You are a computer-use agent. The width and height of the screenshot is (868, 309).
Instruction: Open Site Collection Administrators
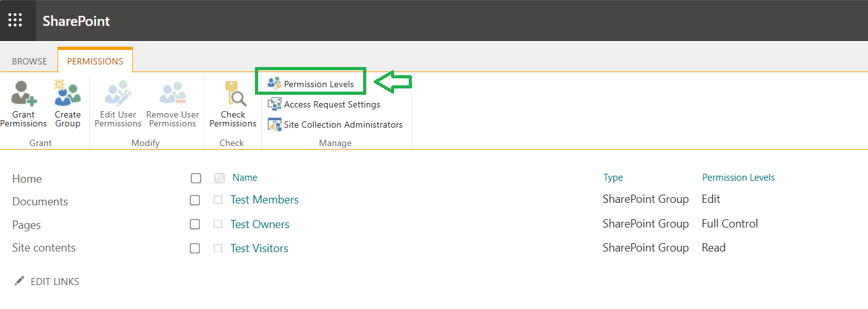point(335,124)
